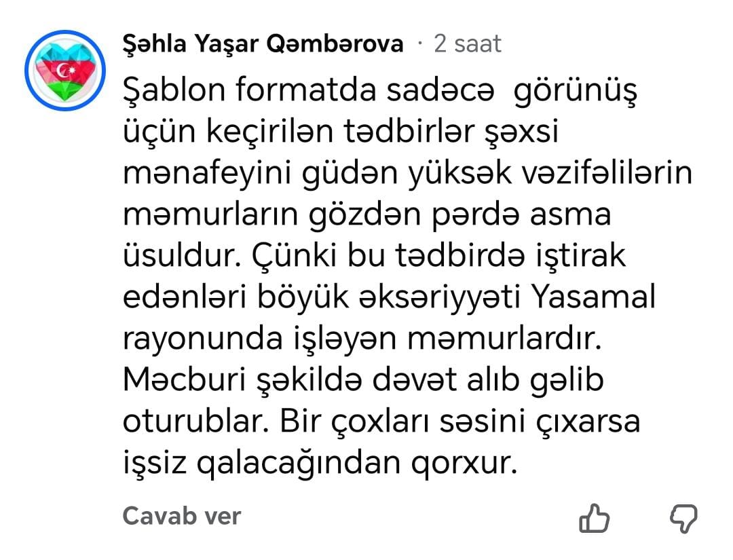Click the word "görünüş" in the first line

coord(576,91)
